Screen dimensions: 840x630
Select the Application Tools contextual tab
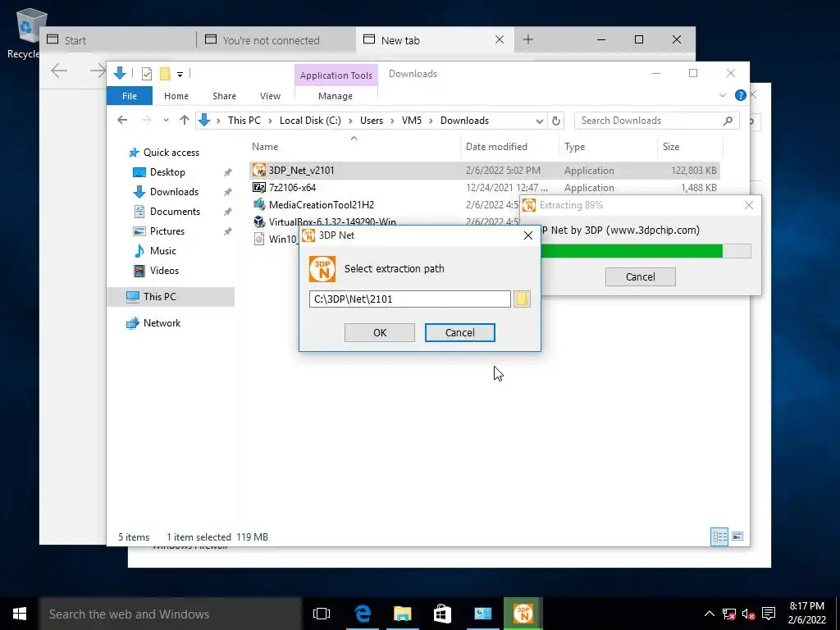[336, 75]
